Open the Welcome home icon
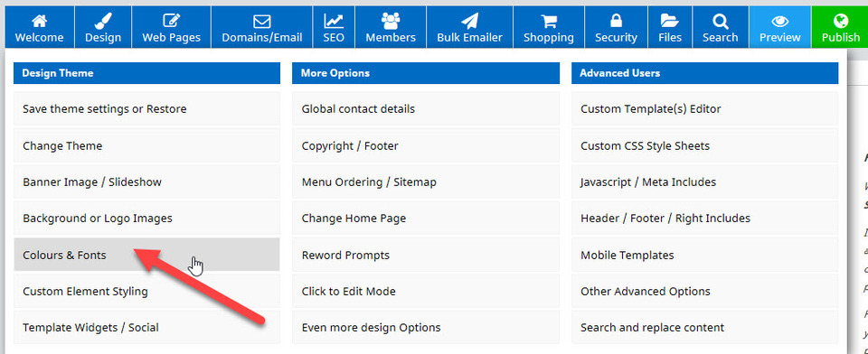868x354 pixels. (39, 21)
